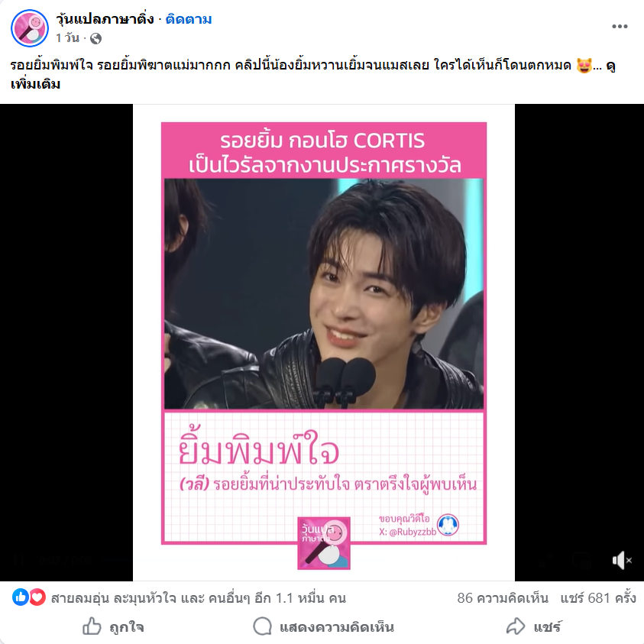Click the speech bubble comment icon
Screen dimensions: 644x644
[263, 626]
